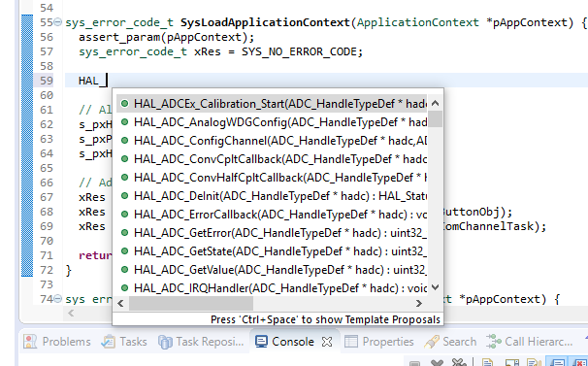Click the proposal list vertical scrollbar thumb

coord(435,119)
